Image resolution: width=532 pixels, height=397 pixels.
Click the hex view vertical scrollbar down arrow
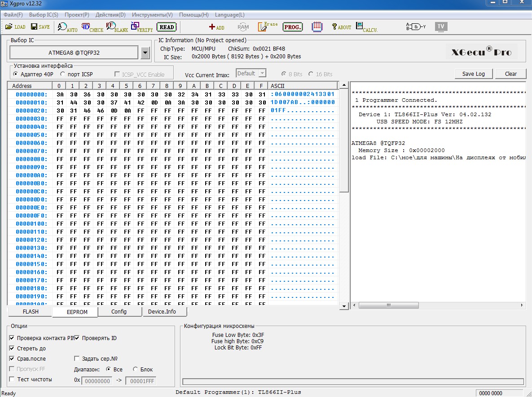(x=344, y=306)
